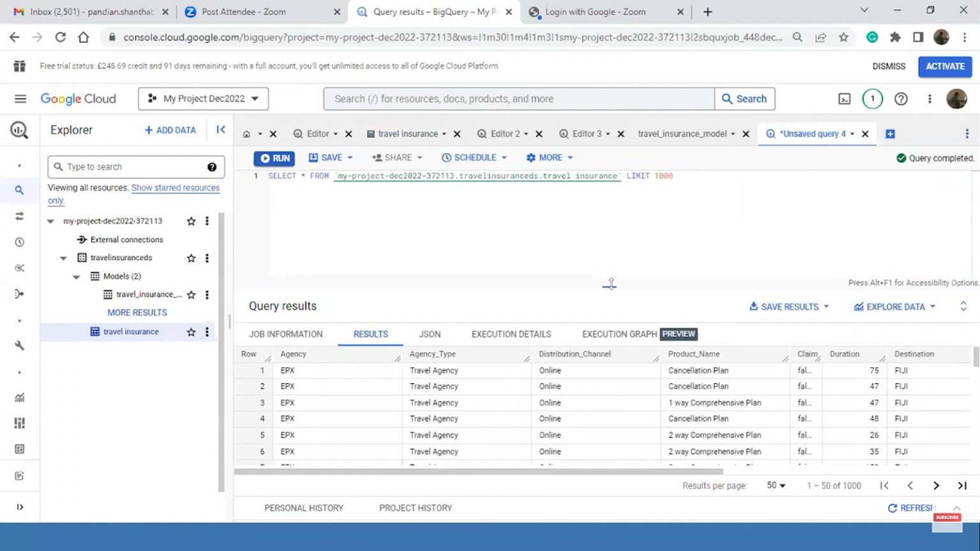
Task: Open the results per page dropdown
Action: [775, 485]
